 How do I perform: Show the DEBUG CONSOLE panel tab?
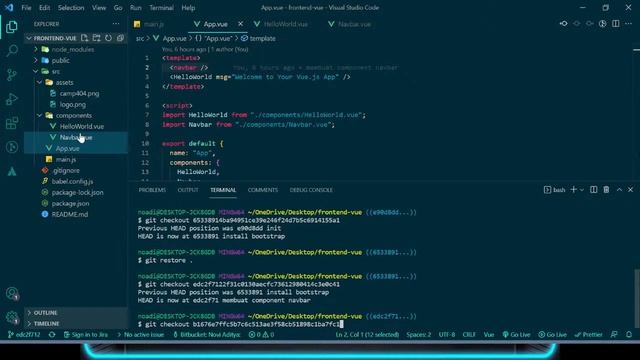click(311, 190)
